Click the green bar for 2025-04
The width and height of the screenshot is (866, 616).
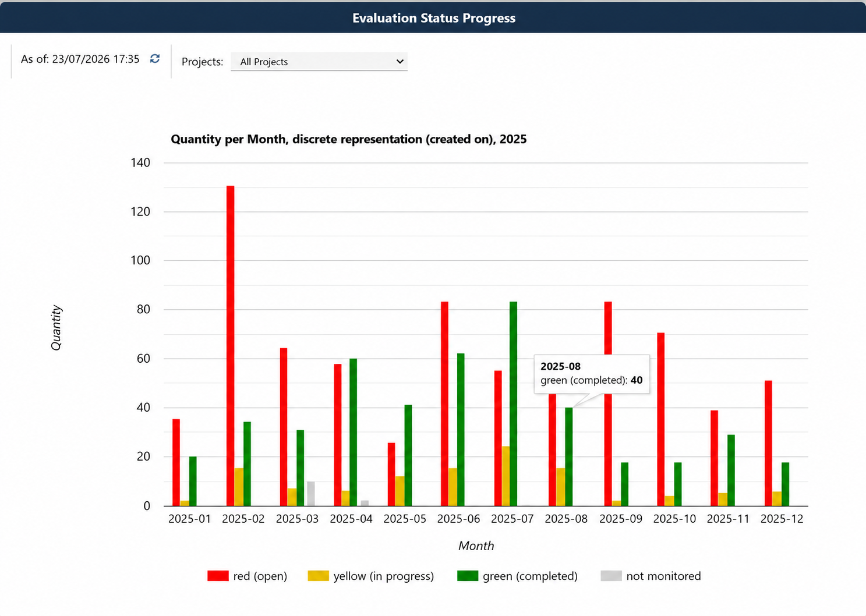[353, 432]
